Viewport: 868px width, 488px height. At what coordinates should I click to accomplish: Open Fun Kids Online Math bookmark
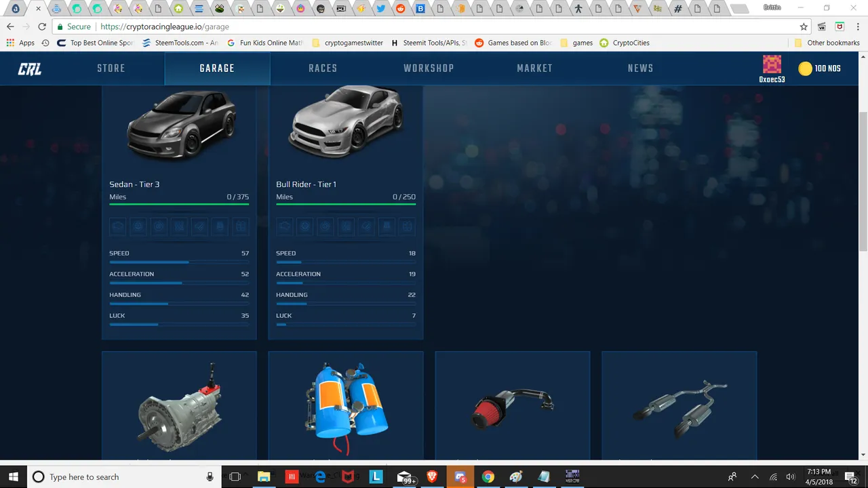coord(264,43)
